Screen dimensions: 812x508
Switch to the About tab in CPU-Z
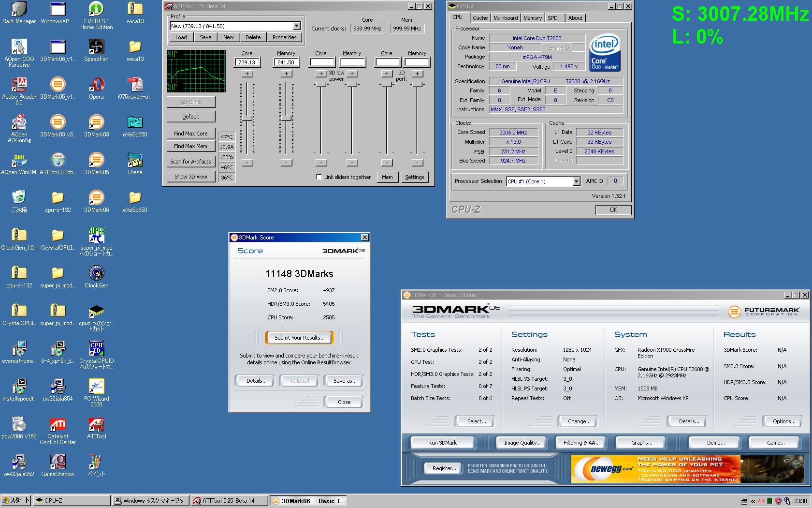point(575,18)
